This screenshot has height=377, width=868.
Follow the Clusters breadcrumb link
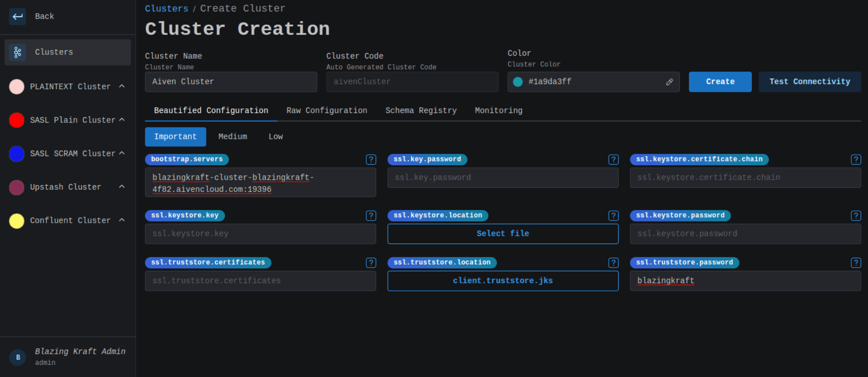click(x=166, y=9)
